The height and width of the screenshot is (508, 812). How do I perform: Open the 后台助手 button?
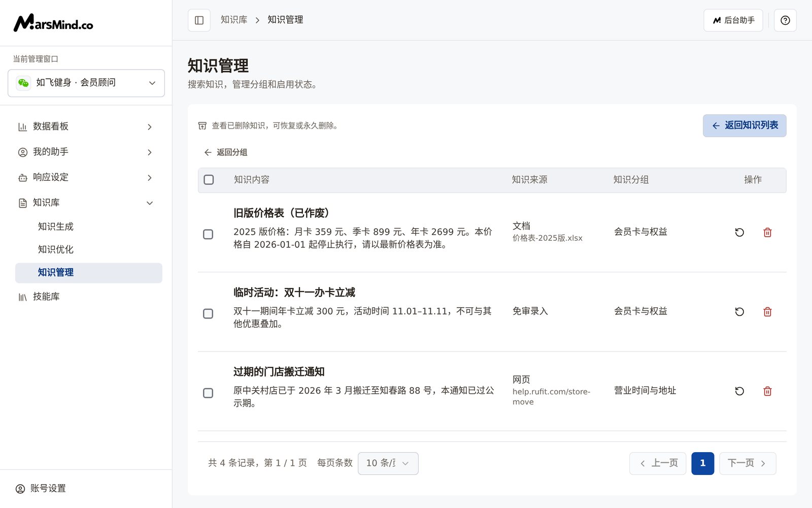tap(733, 20)
